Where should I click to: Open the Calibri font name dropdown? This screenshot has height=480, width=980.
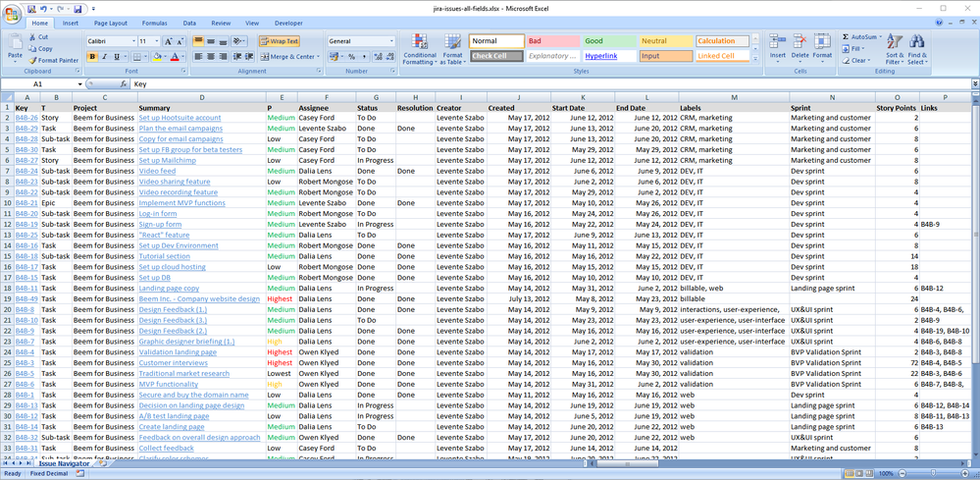[131, 41]
